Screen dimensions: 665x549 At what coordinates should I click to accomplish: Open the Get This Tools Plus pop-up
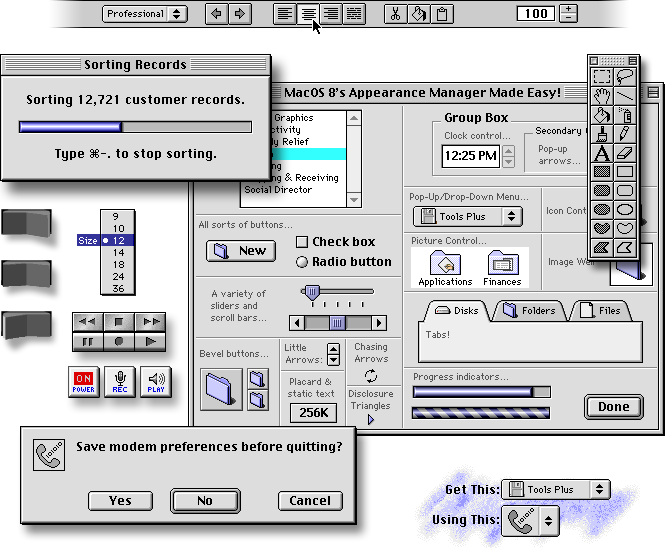point(556,489)
